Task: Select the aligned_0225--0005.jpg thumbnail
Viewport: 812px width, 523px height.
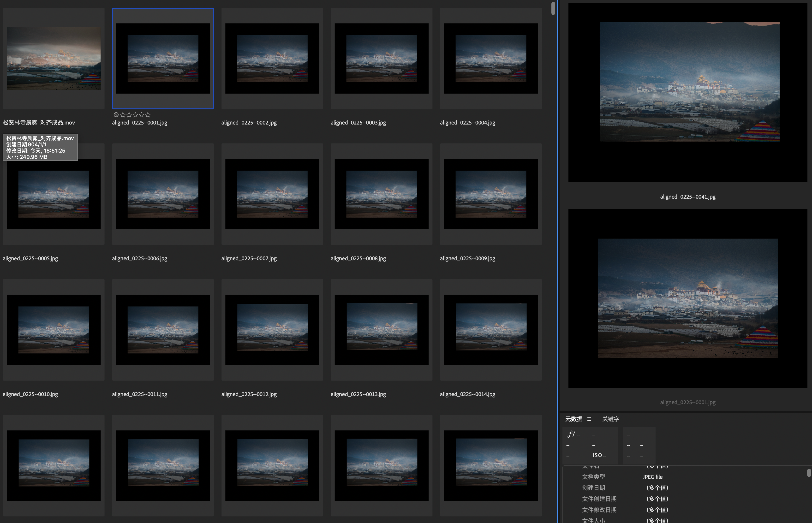Action: 54,194
